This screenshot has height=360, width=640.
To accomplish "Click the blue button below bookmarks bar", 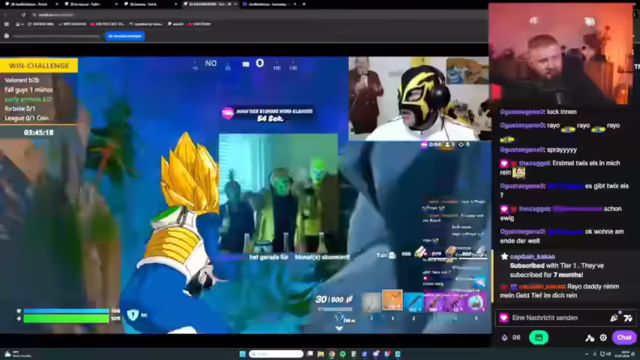I will (125, 36).
